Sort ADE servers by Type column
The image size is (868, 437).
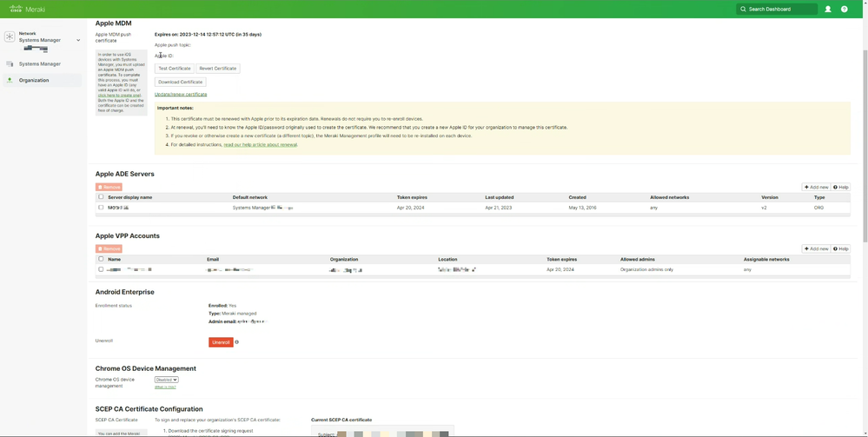[x=819, y=197]
